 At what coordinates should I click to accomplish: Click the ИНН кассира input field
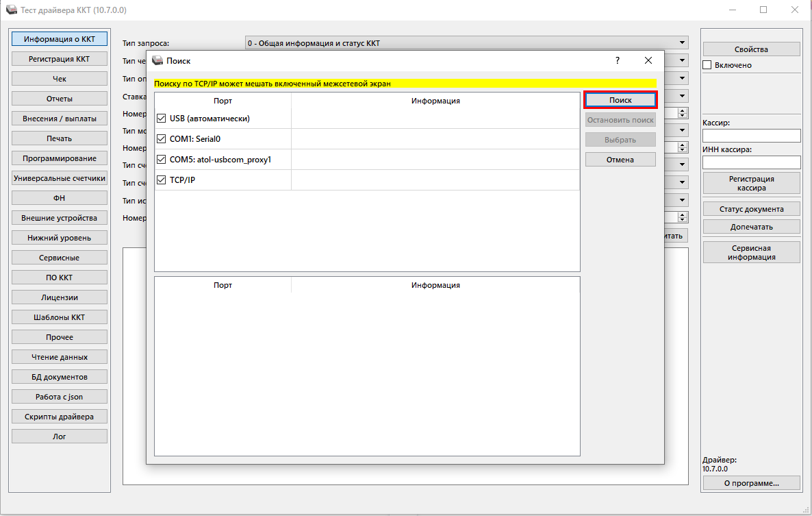pos(751,162)
